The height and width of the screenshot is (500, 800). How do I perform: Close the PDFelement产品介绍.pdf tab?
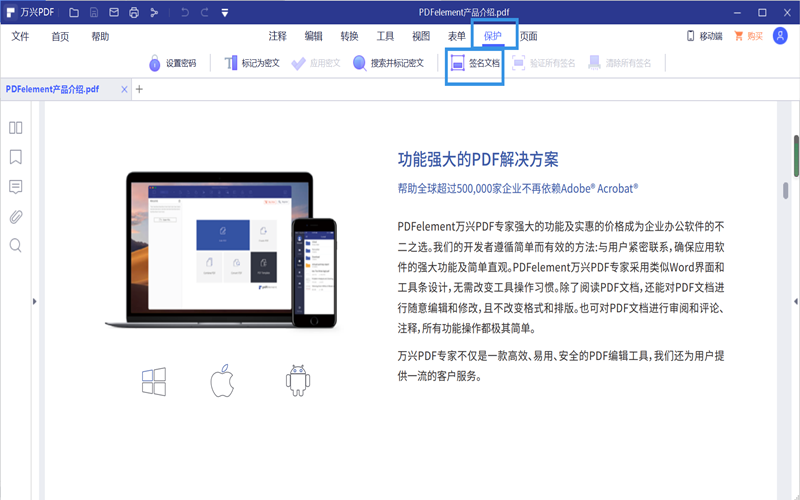pos(124,89)
